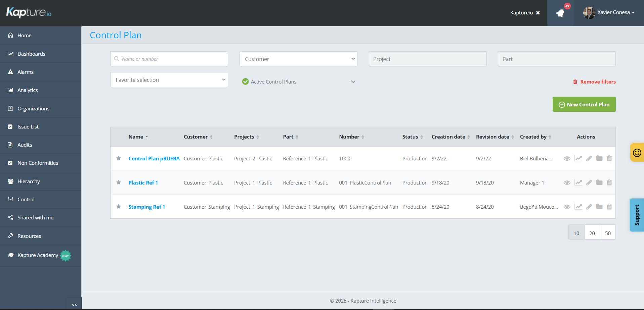Edit Stamping Ref 1 with pencil icon
The height and width of the screenshot is (310, 644).
coord(589,207)
